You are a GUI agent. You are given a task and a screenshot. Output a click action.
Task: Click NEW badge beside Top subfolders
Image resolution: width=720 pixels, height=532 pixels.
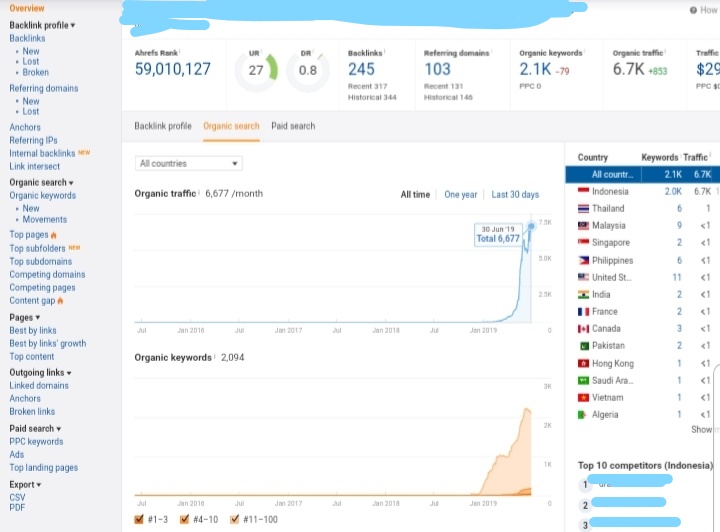click(74, 247)
